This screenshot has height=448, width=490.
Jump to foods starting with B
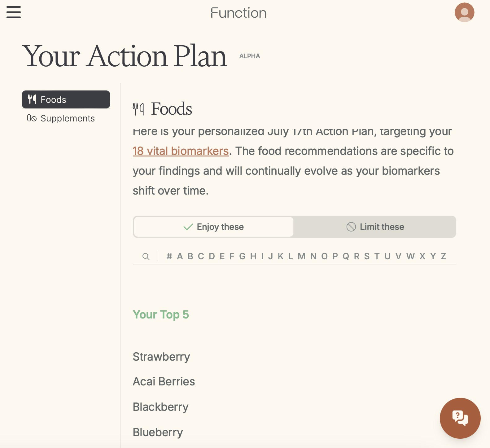point(190,256)
